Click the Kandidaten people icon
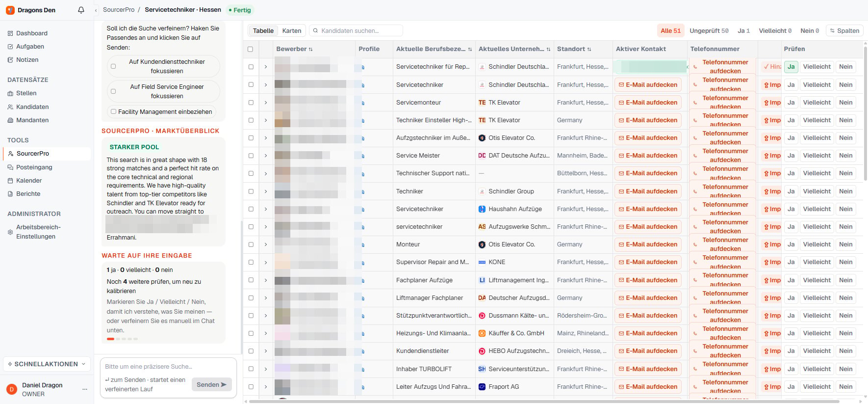This screenshot has width=868, height=404. point(10,107)
